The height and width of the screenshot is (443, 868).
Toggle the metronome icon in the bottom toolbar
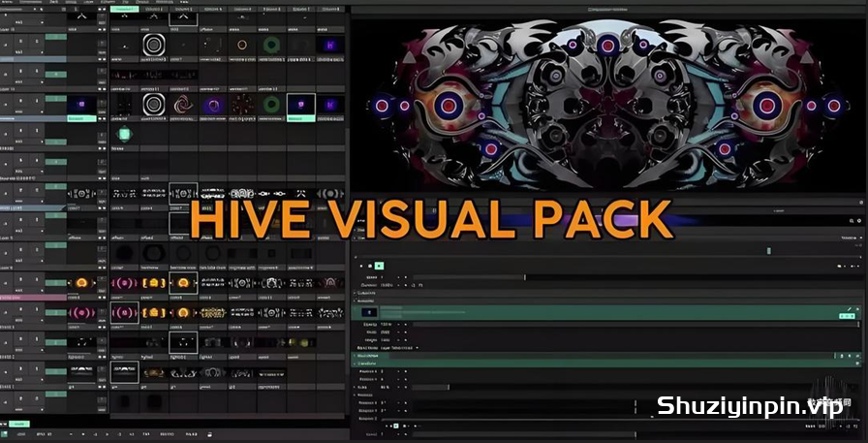209,434
